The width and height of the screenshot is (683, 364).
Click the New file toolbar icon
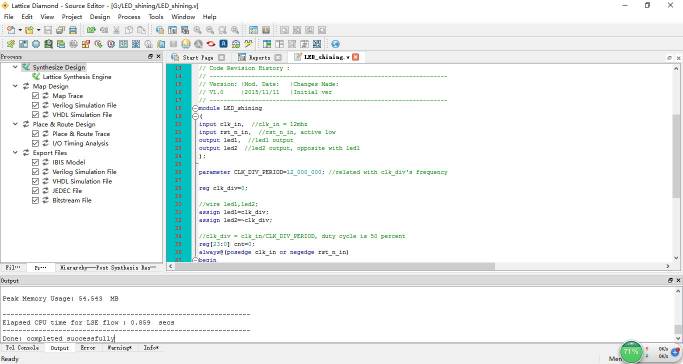click(x=11, y=30)
